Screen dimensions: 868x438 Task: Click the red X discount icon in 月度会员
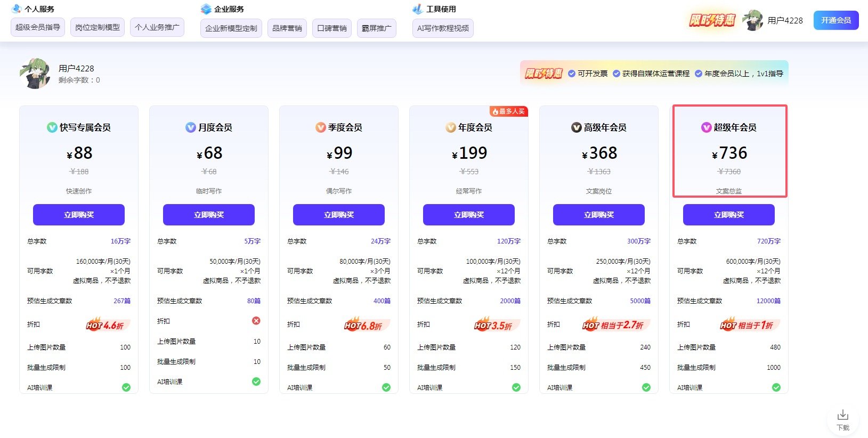(x=256, y=321)
